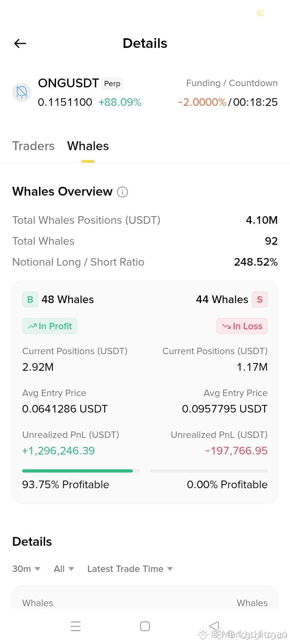Go back using the top-left arrow
This screenshot has width=290, height=644.
pos(20,43)
